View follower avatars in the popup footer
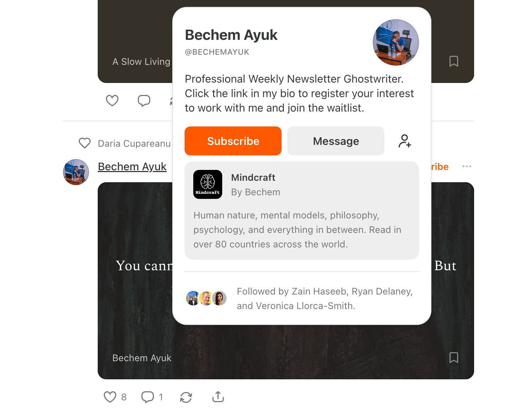This screenshot has height=413, width=532. (x=206, y=298)
